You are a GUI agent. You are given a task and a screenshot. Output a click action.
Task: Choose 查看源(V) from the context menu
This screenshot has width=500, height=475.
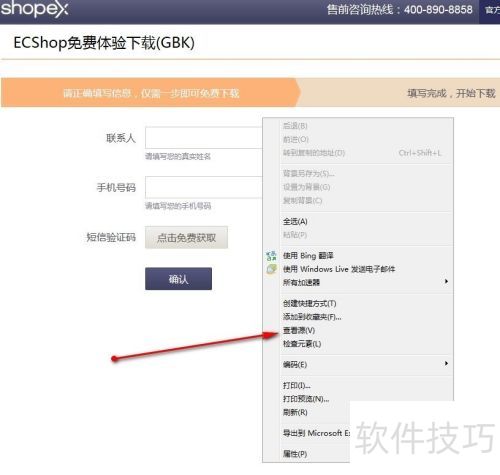(x=299, y=330)
